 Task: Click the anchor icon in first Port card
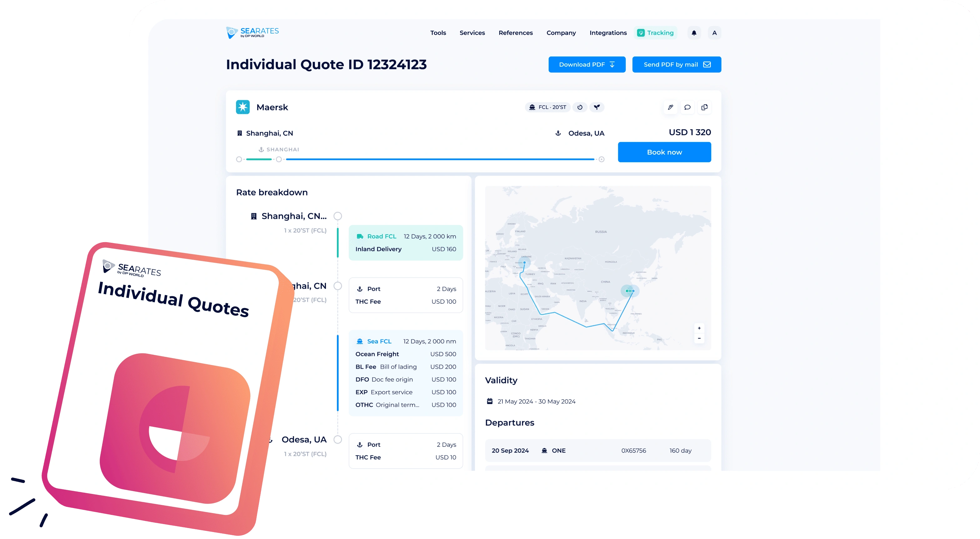[x=360, y=289]
